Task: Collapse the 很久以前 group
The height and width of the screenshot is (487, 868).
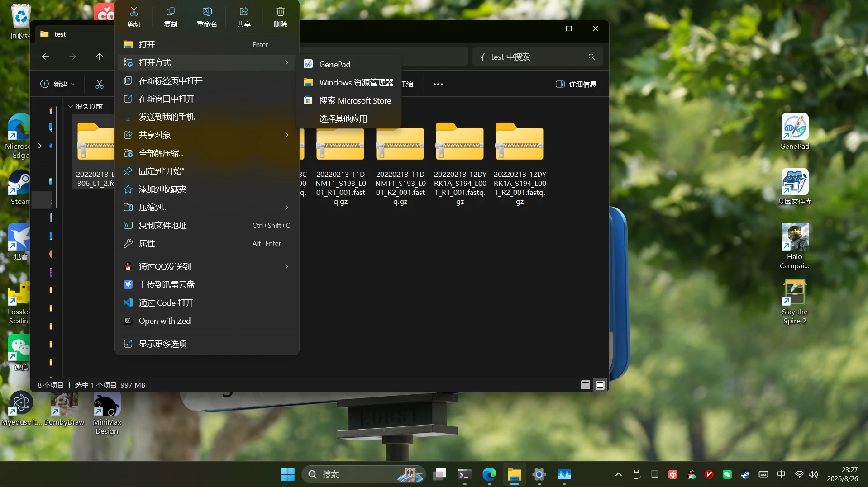Action: point(70,107)
